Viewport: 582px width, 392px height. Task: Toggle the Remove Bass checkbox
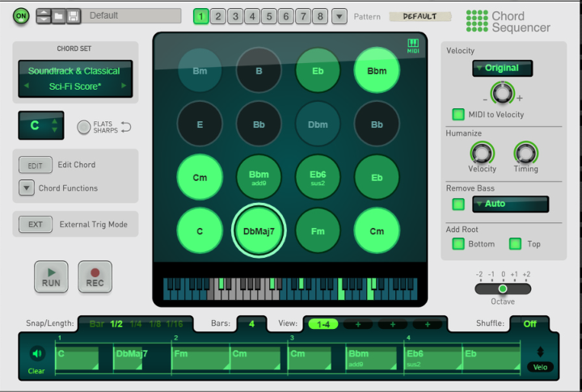(x=458, y=204)
